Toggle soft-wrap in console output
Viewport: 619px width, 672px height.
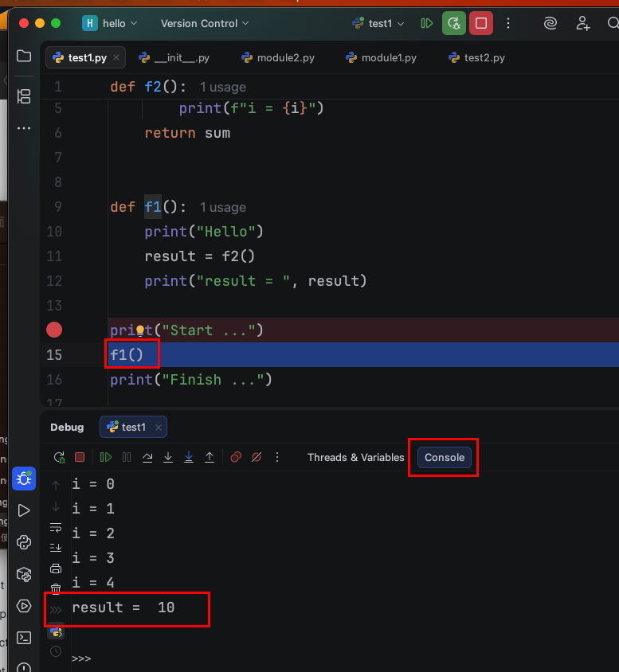56,527
